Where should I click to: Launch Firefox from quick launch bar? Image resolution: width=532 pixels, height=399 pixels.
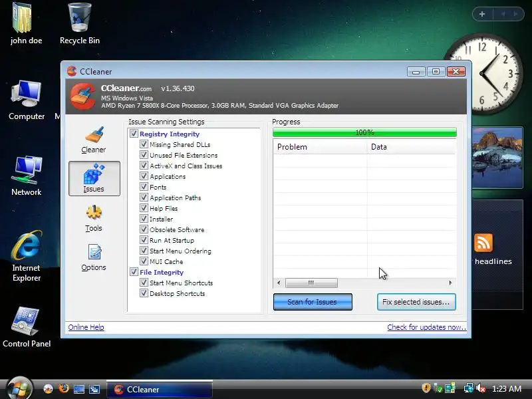pos(64,388)
